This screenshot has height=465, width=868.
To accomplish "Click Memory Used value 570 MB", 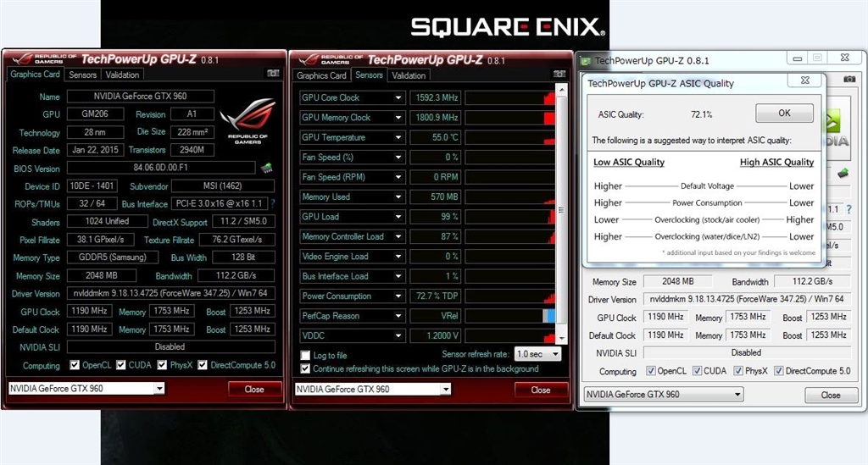I will click(435, 197).
